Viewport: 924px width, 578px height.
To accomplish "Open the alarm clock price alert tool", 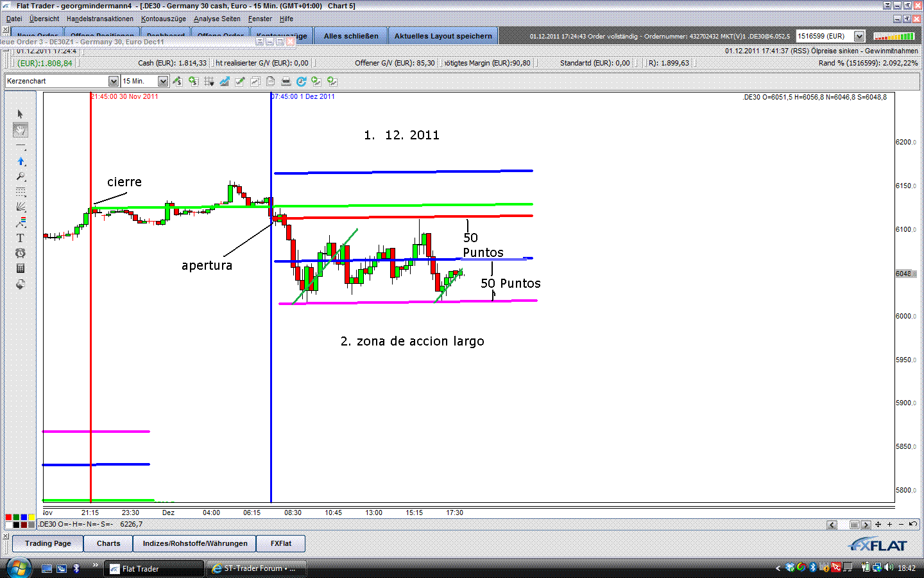I will 20,253.
